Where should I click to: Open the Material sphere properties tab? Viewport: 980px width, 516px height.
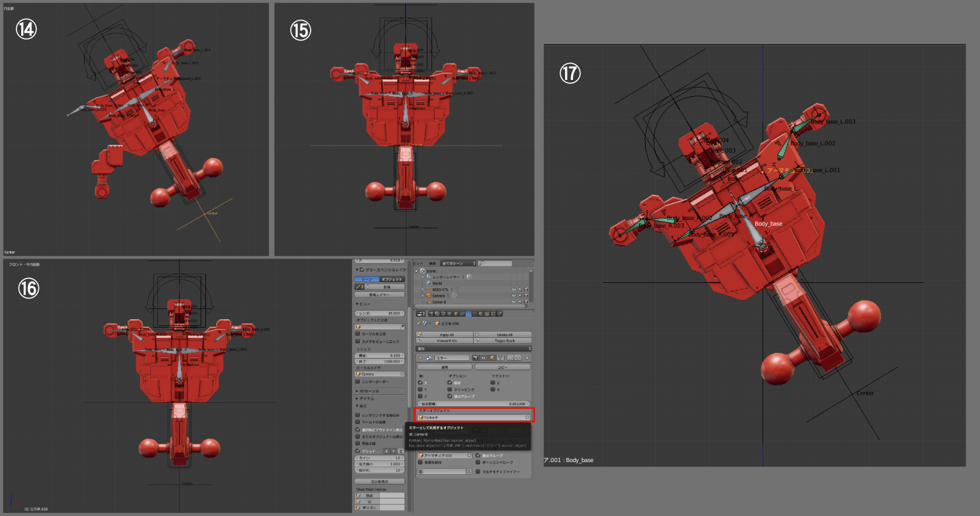(481, 314)
